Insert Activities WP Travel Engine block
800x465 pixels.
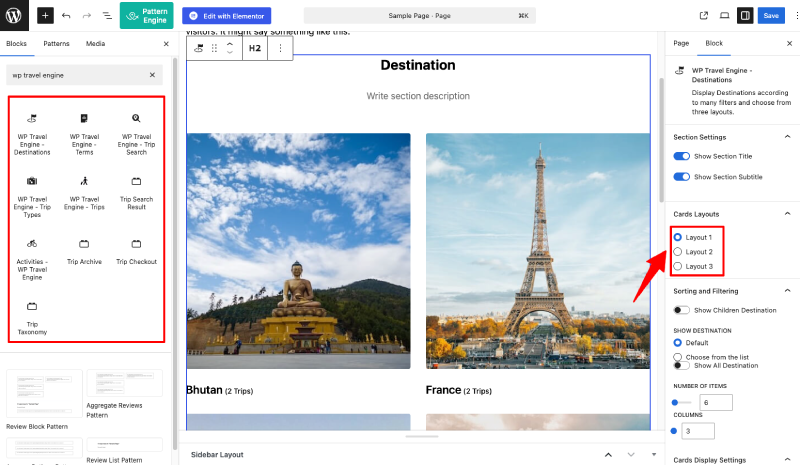[32, 260]
